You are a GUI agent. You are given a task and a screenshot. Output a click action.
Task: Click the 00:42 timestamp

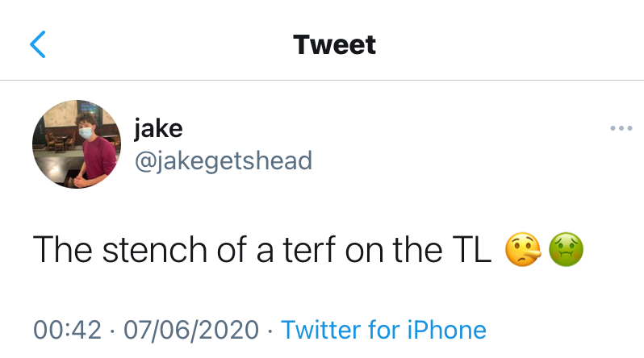[x=67, y=330]
